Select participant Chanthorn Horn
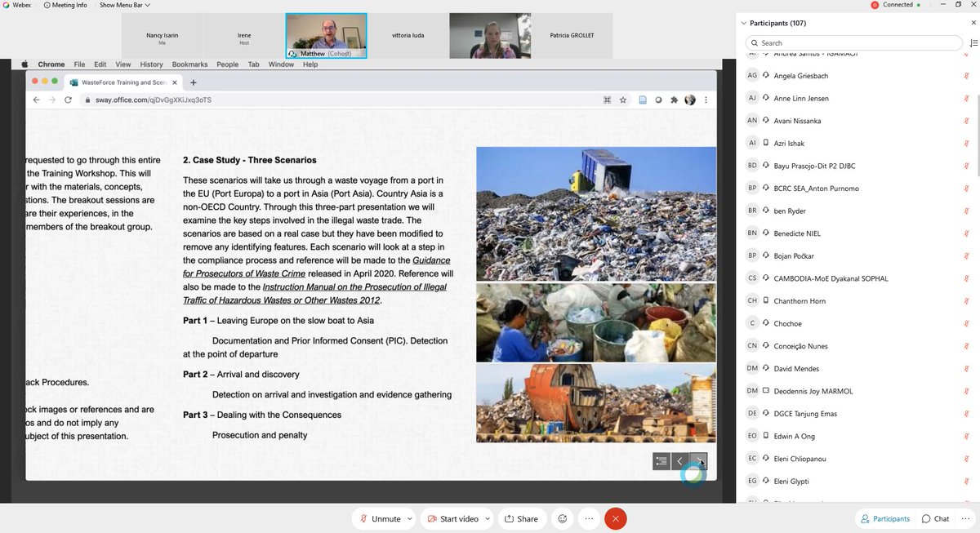Viewport: 980px width, 533px height. point(857,300)
